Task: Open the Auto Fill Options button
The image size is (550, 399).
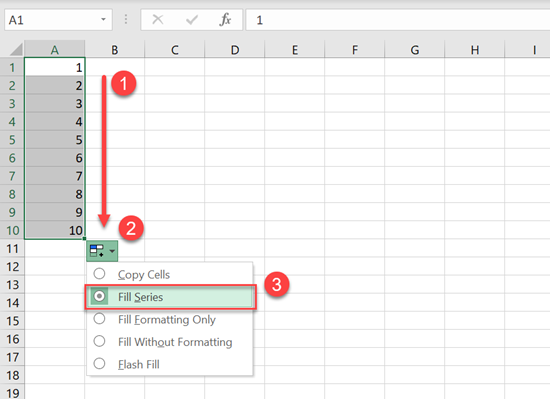Action: 102,251
